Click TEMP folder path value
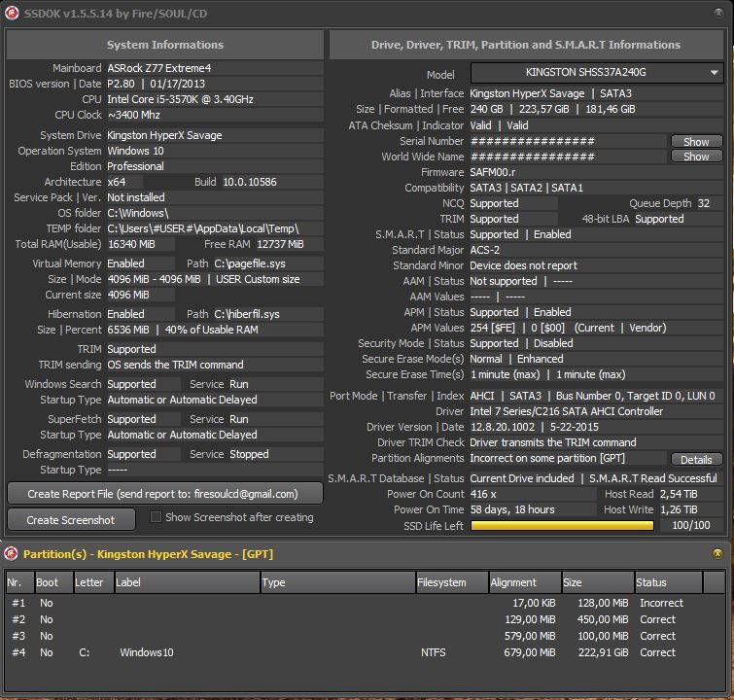The width and height of the screenshot is (734, 700). click(x=202, y=228)
